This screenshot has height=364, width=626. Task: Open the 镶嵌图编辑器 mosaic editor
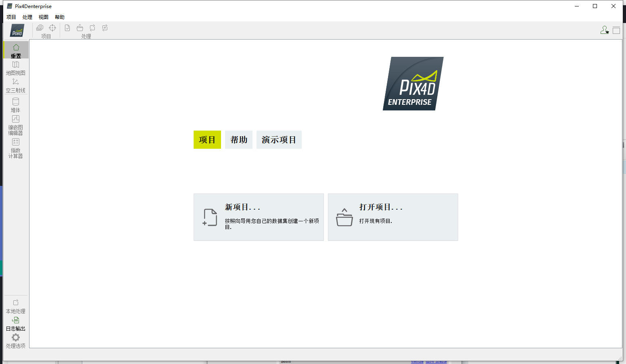tap(16, 125)
